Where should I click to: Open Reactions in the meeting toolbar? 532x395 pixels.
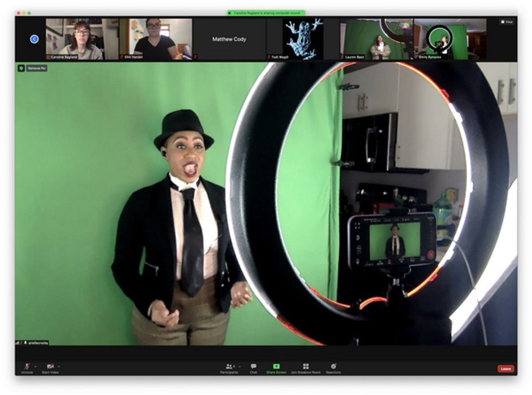tap(333, 367)
